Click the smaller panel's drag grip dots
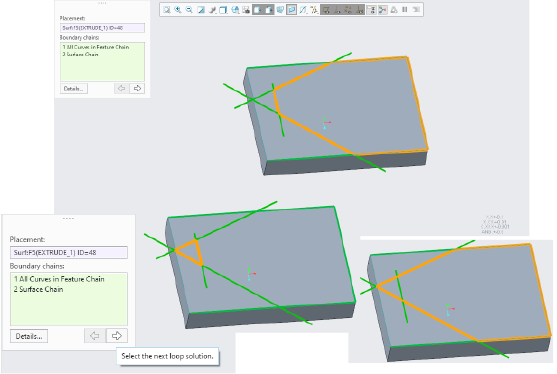Screen dimensions: 557x374 tap(102, 3)
